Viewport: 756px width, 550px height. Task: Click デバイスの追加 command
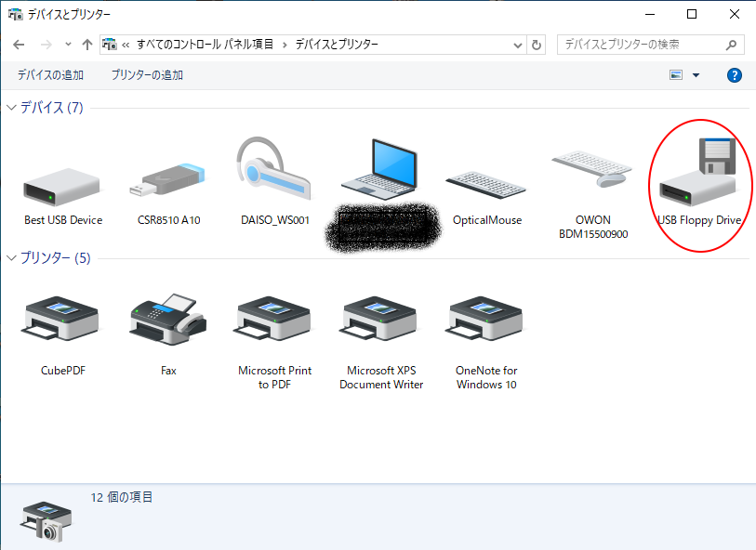tap(50, 75)
